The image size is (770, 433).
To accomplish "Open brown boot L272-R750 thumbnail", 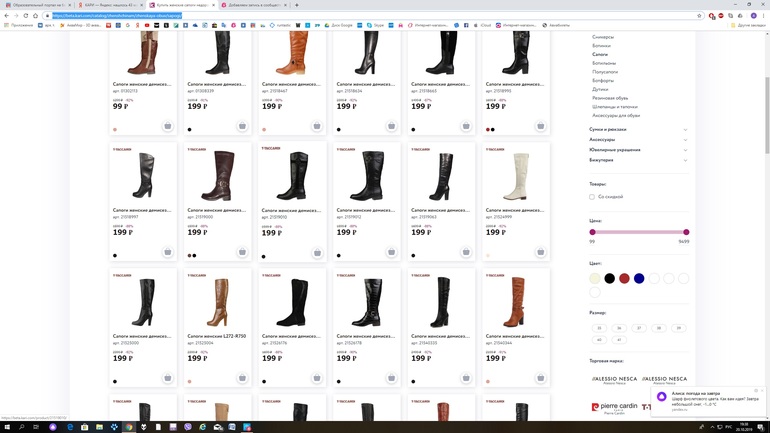I will [x=218, y=302].
